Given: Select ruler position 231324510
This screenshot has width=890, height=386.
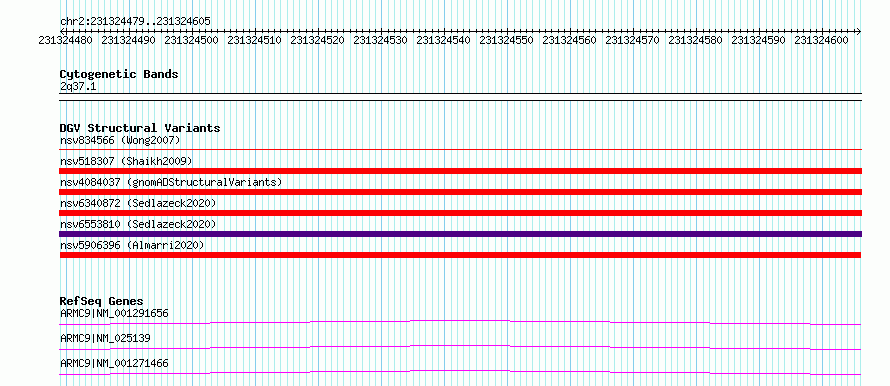Looking at the screenshot, I should click(x=254, y=40).
